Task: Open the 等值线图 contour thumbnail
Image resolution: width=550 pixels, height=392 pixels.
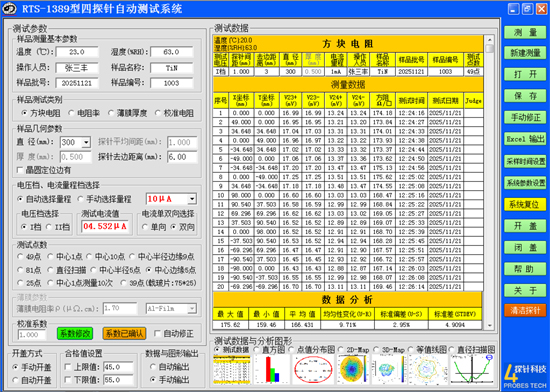Action: pyautogui.click(x=428, y=370)
